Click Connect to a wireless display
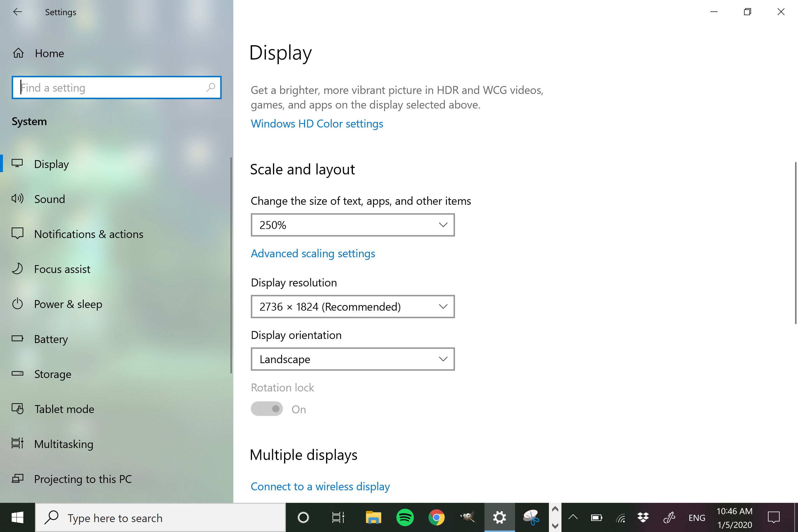The image size is (798, 532). click(320, 487)
